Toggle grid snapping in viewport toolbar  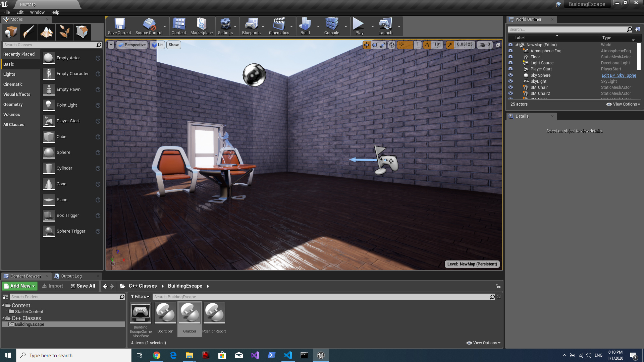pyautogui.click(x=409, y=45)
